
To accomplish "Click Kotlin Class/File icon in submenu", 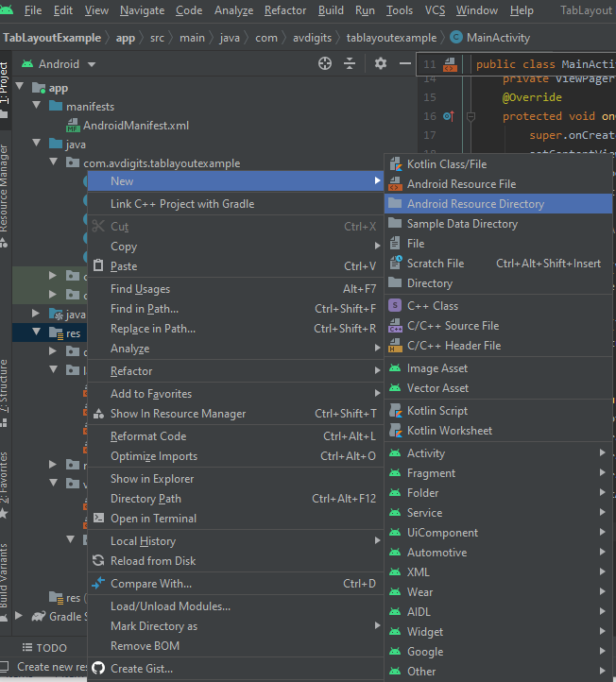I will click(396, 164).
